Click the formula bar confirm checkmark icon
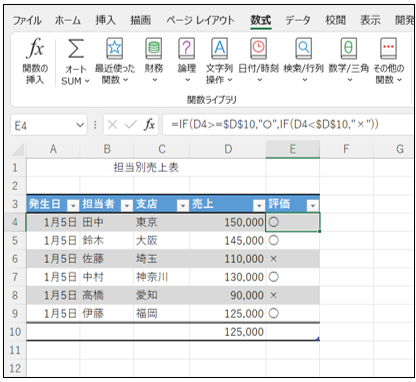The image size is (416, 382). pyautogui.click(x=130, y=125)
